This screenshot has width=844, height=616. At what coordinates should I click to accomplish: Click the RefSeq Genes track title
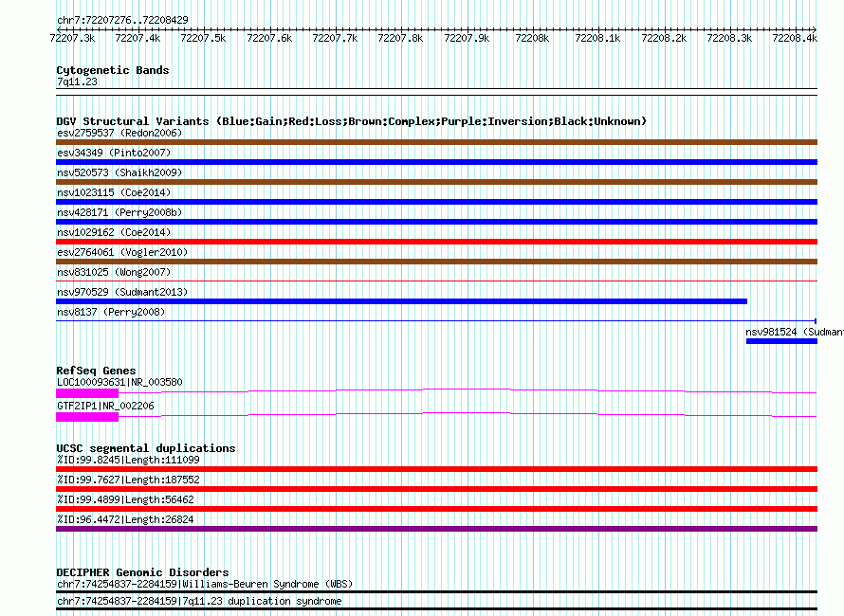tap(96, 371)
